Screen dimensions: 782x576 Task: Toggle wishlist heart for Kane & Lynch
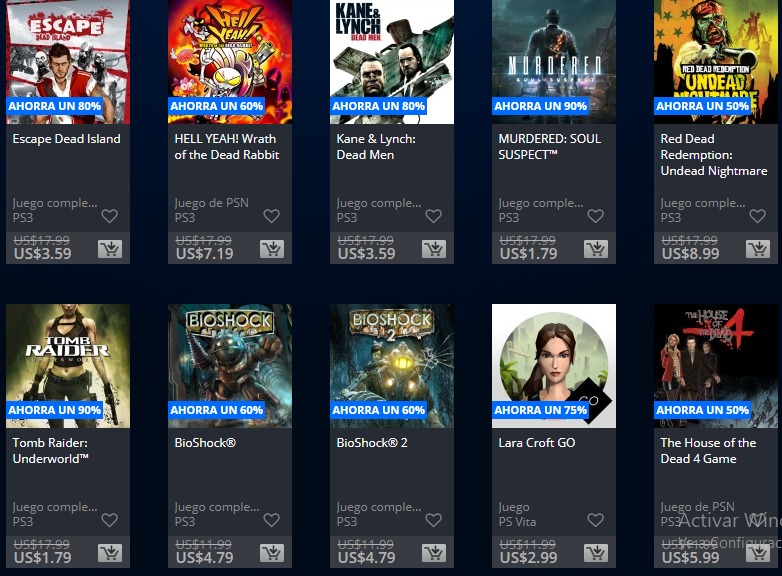pos(433,216)
